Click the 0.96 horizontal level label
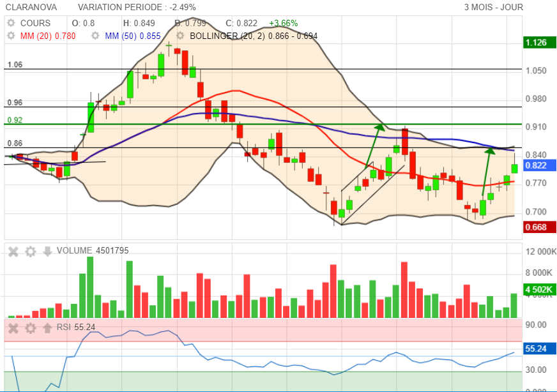 (x=15, y=103)
